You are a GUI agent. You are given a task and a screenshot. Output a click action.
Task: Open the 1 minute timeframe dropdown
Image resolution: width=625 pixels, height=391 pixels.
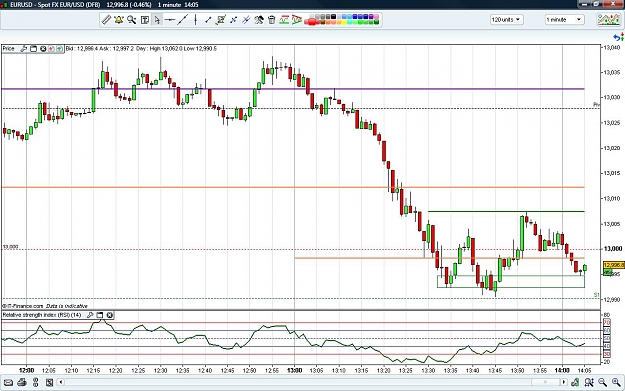click(564, 20)
